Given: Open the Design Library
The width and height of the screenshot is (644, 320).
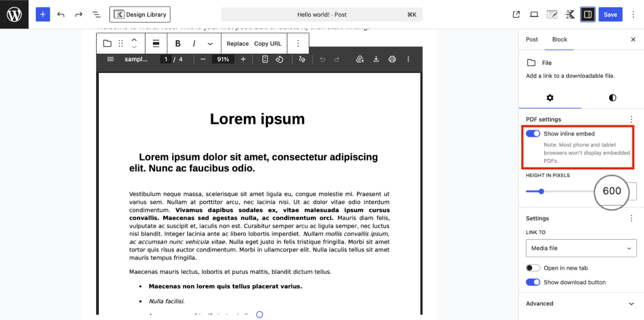Looking at the screenshot, I should (x=140, y=14).
